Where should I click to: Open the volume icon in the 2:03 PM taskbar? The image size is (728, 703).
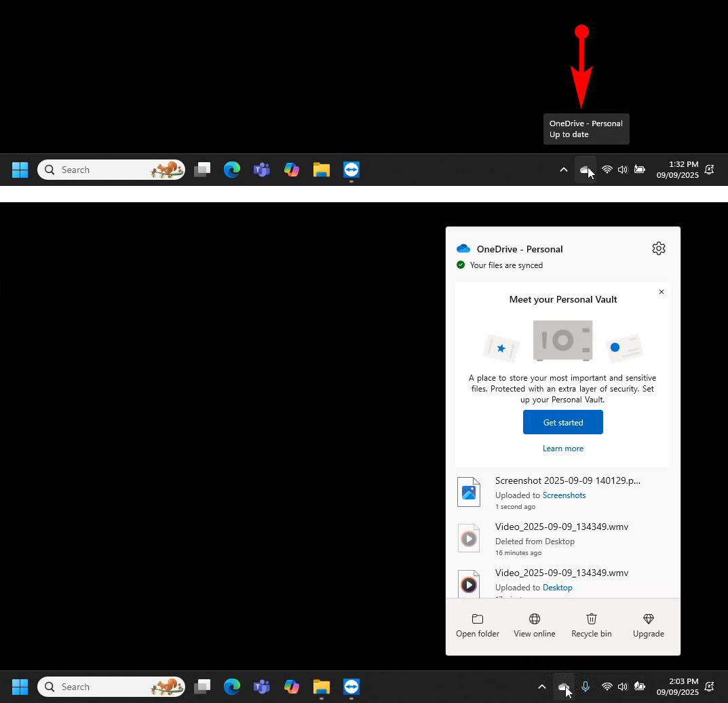click(623, 686)
